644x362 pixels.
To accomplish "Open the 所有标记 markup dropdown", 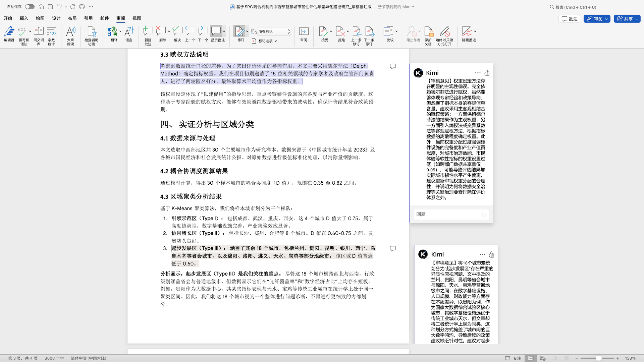I will tap(270, 31).
